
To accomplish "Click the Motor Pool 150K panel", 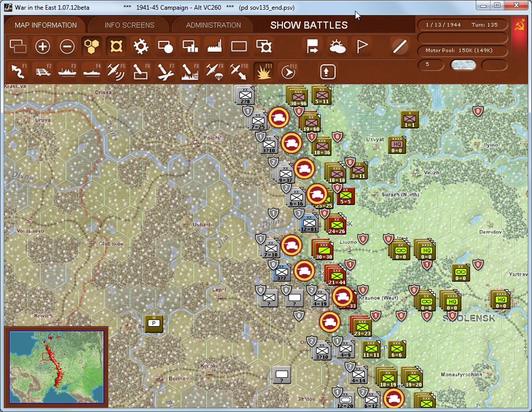I will [462, 50].
